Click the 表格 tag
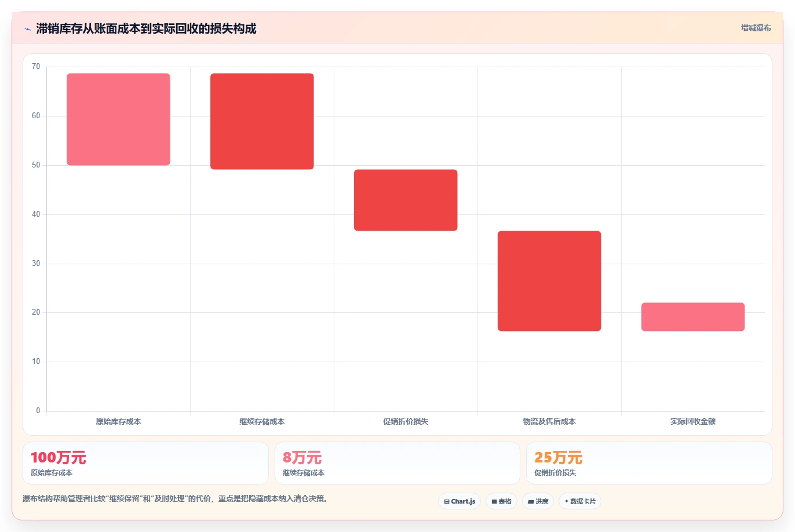The image size is (795, 532). [501, 501]
